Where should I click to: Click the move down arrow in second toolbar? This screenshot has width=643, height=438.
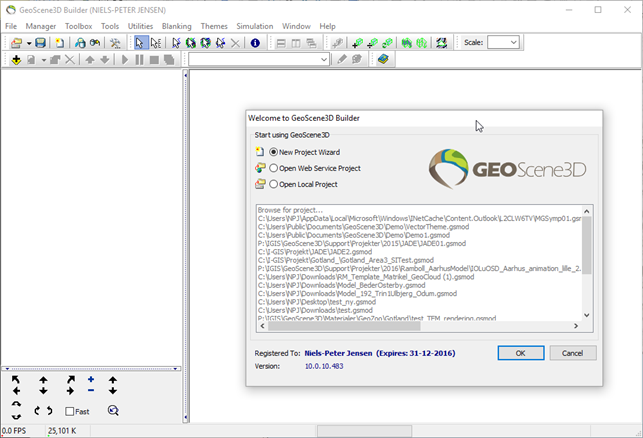[x=105, y=60]
